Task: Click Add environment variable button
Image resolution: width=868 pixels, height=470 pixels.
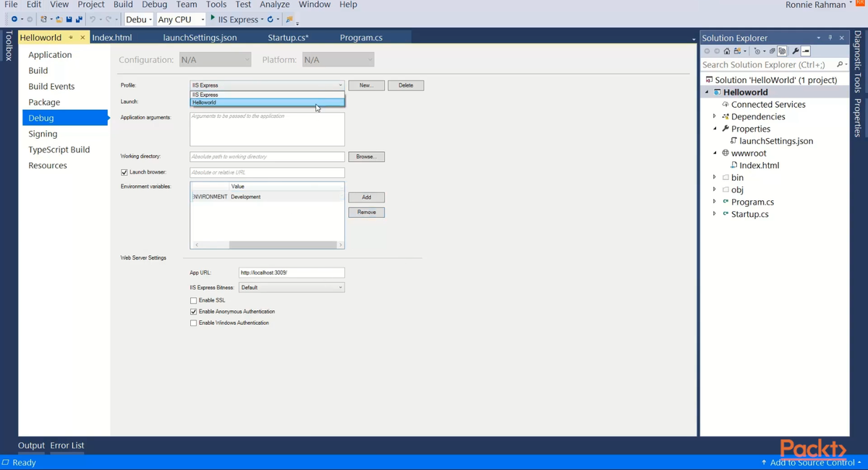Action: click(366, 197)
